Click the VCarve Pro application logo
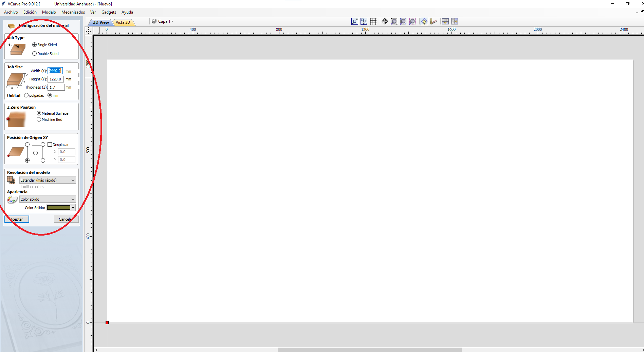 point(3,4)
